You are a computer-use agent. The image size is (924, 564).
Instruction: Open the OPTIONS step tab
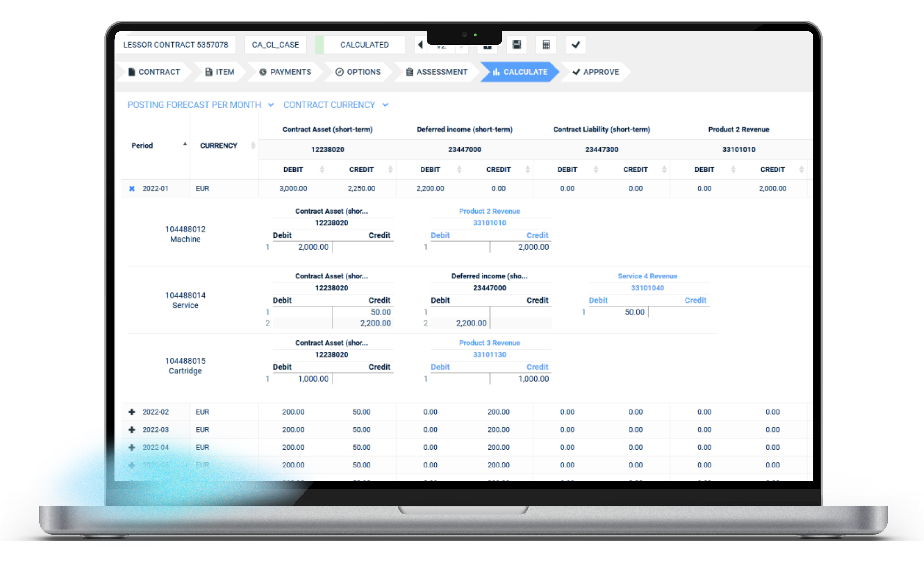coord(358,72)
